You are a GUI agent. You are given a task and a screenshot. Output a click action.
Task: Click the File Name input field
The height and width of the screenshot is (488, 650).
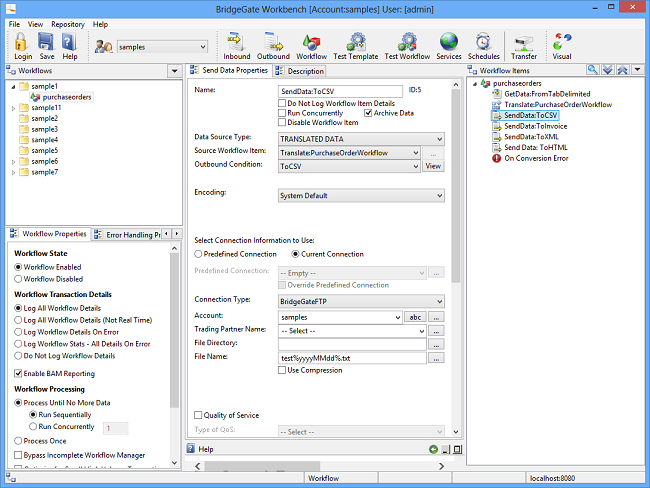(352, 358)
